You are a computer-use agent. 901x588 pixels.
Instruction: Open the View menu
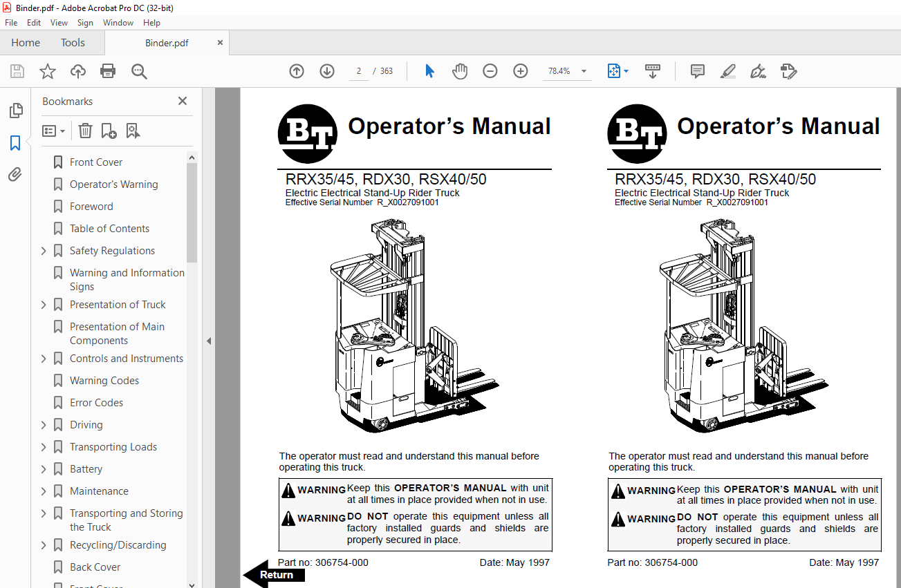[x=59, y=23]
